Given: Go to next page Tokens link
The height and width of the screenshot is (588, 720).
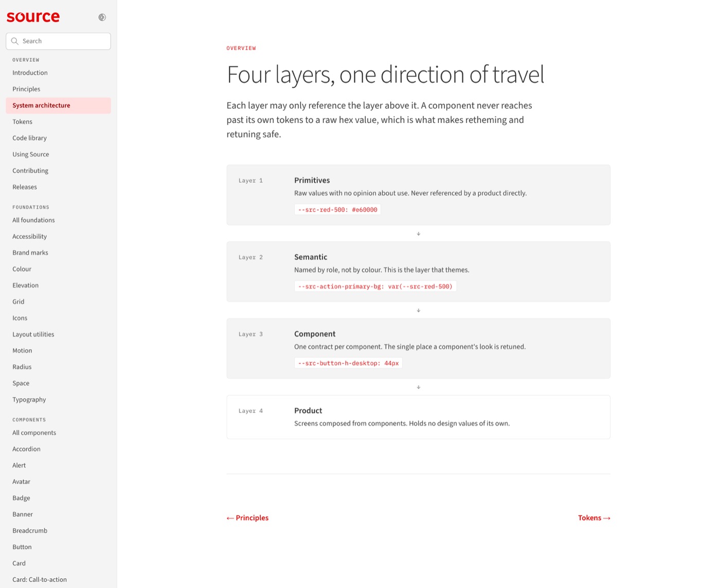Looking at the screenshot, I should click(594, 518).
